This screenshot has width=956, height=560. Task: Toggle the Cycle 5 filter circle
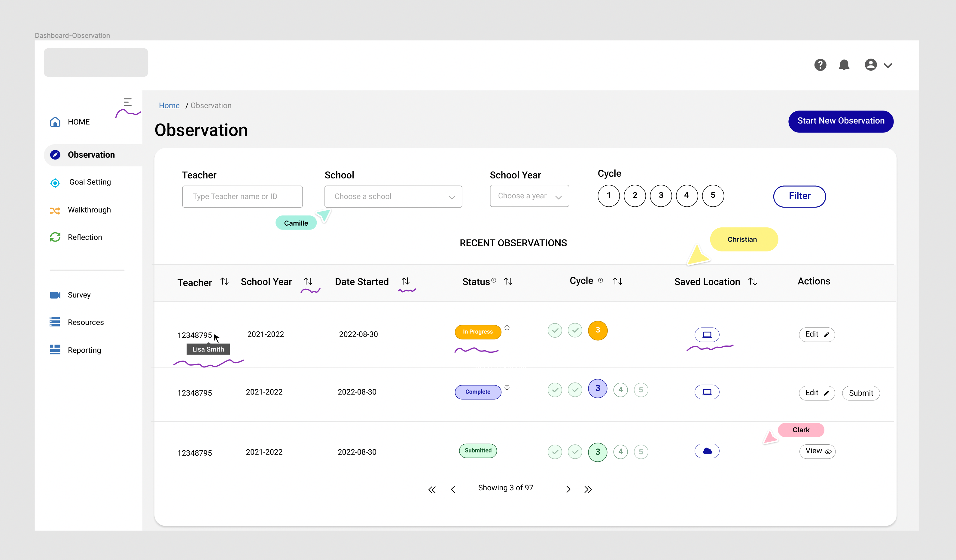pyautogui.click(x=712, y=196)
